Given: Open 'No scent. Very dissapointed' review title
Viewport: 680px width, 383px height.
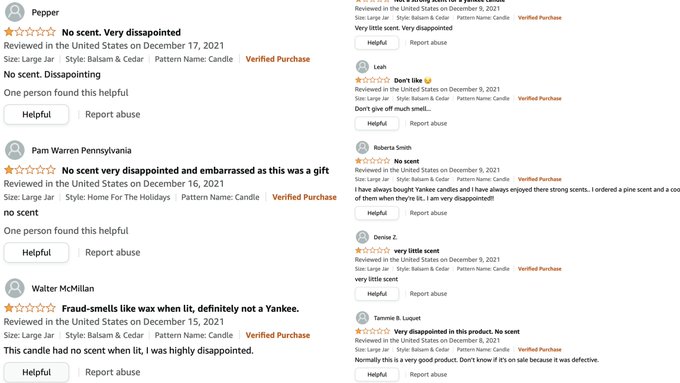Looking at the screenshot, I should tap(121, 32).
